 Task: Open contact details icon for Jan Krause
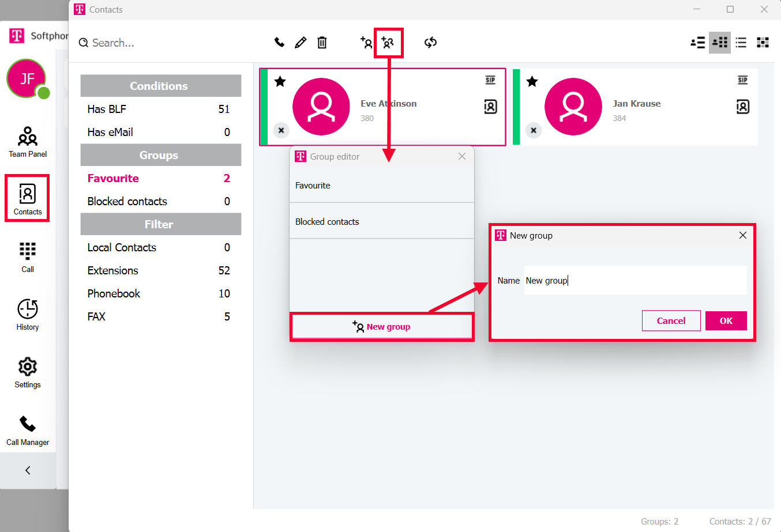point(742,107)
